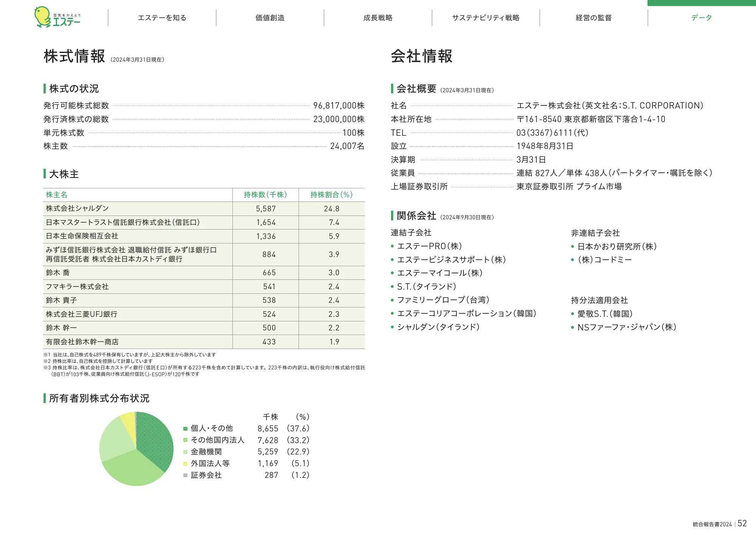756x535 pixels.
Task: Click the 株式会社三菱UFJ銀行 row name
Action: click(x=82, y=314)
